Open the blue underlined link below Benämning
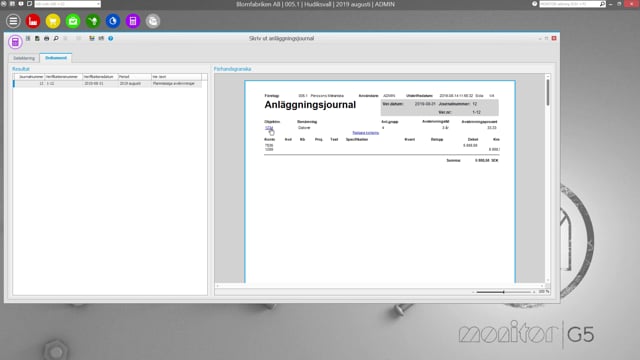The width and height of the screenshot is (640, 360). [x=365, y=133]
